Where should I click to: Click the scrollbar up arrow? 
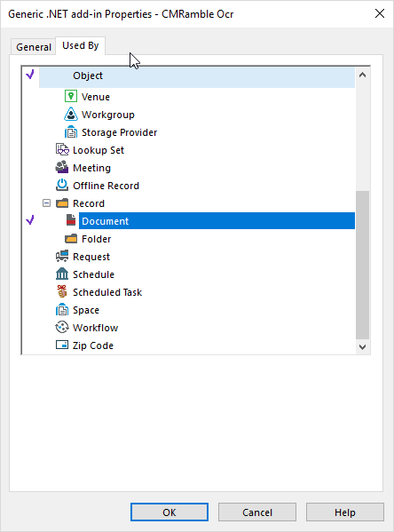tap(362, 75)
